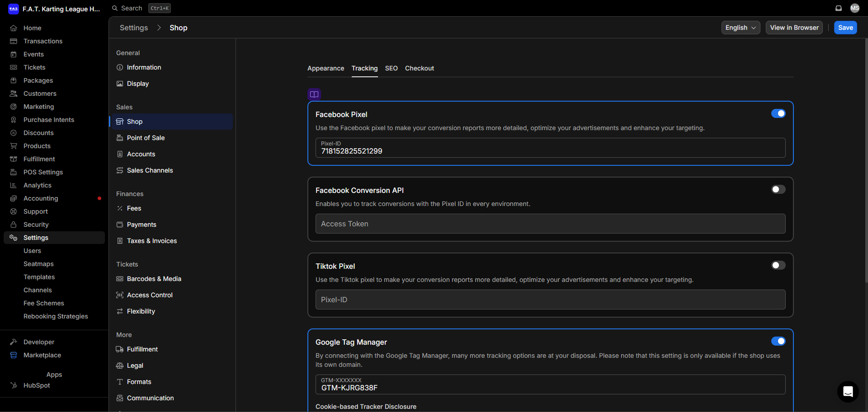Image resolution: width=868 pixels, height=412 pixels.
Task: Click the Customers people icon
Action: (14, 94)
